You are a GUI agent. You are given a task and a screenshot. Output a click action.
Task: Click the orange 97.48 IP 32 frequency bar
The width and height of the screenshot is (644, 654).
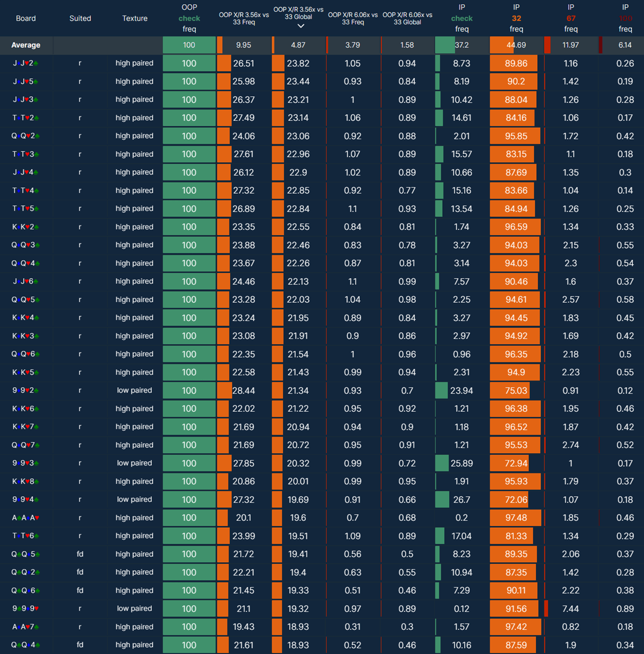[516, 518]
